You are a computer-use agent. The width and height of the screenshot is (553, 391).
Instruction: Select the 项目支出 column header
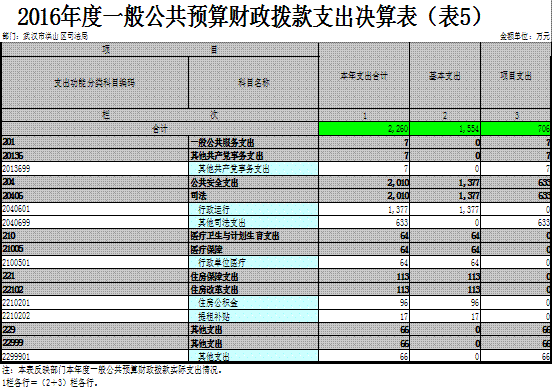[x=516, y=76]
